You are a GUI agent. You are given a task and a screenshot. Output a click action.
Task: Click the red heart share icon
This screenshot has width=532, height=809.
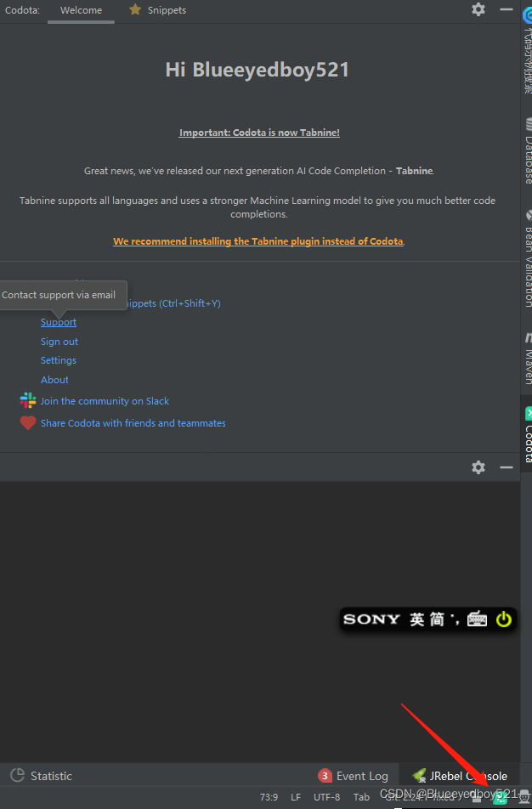pyautogui.click(x=28, y=423)
